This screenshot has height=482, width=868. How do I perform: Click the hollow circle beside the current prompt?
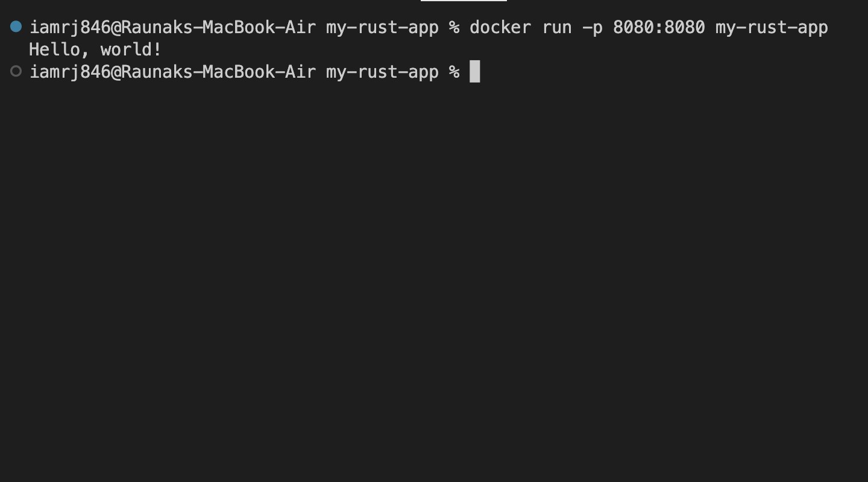pyautogui.click(x=16, y=72)
